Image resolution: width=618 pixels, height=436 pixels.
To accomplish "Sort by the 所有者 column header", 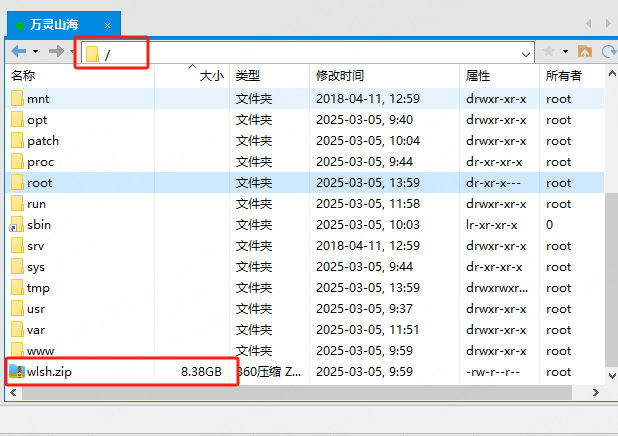I will 571,75.
